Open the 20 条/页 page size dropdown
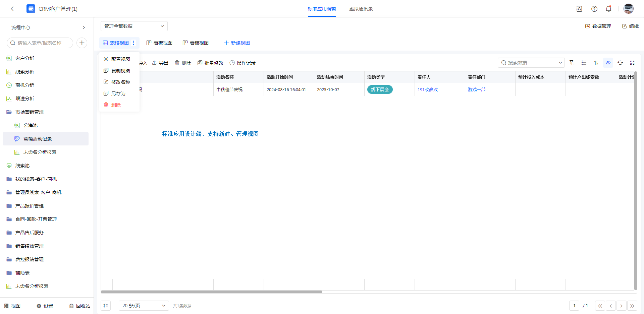Viewport: 644px width, 314px height. 144,306
